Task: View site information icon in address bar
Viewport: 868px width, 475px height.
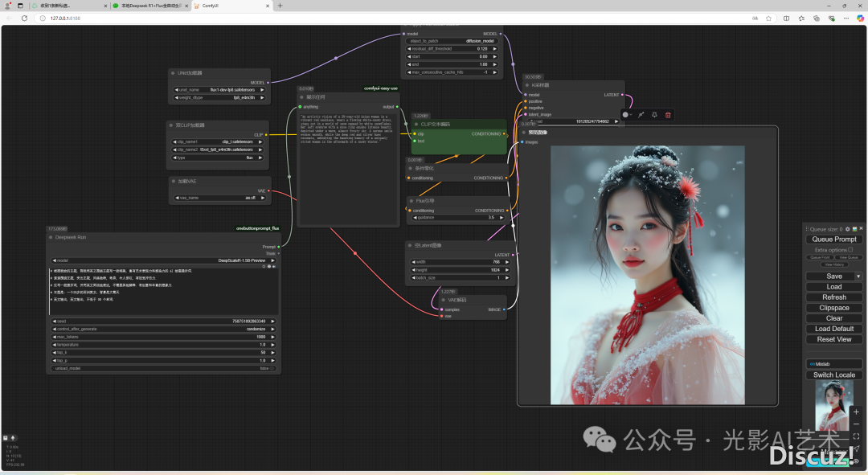Action: click(x=43, y=18)
